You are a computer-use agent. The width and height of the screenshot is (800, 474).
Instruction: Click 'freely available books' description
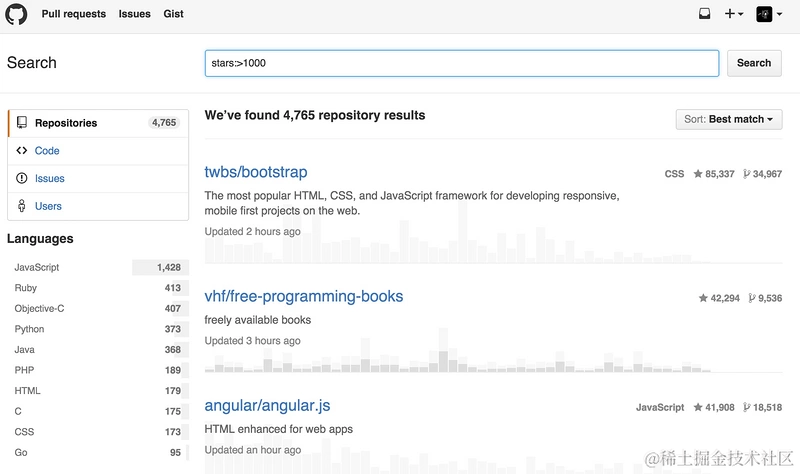tap(258, 320)
